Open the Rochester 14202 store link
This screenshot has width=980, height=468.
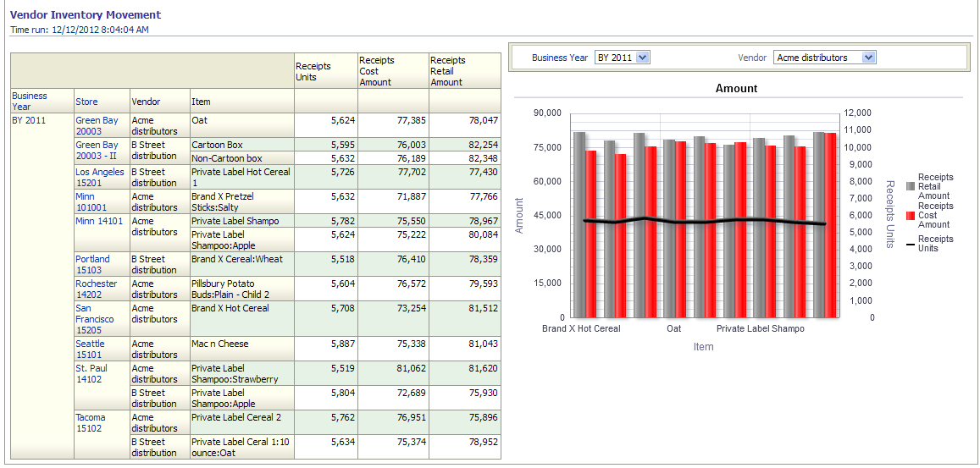[96, 289]
